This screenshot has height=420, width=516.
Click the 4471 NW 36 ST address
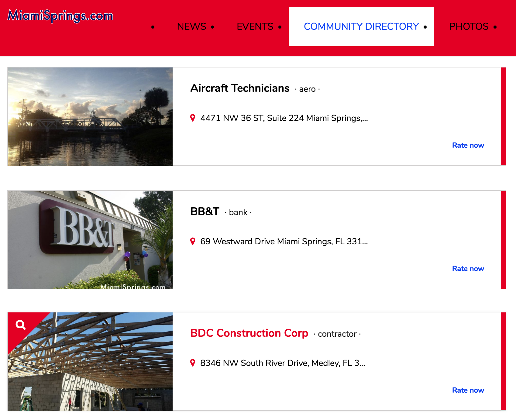[x=284, y=118]
